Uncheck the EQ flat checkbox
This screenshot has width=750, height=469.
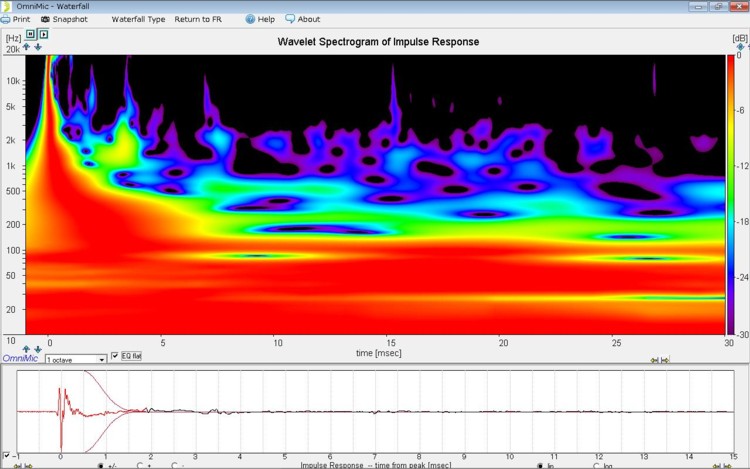click(x=115, y=356)
